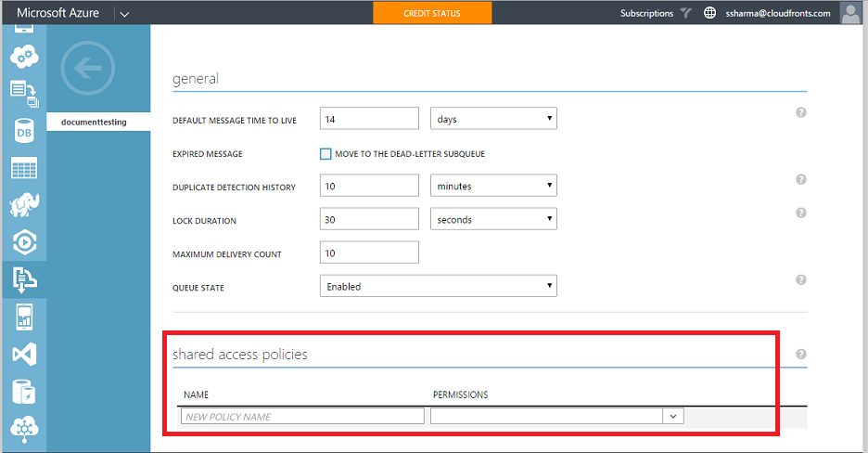868x453 pixels.
Task: Click the globe language icon
Action: [x=710, y=13]
